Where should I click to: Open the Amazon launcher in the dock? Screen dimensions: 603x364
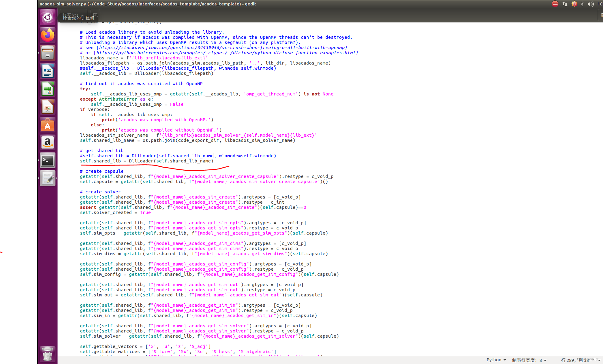point(47,142)
